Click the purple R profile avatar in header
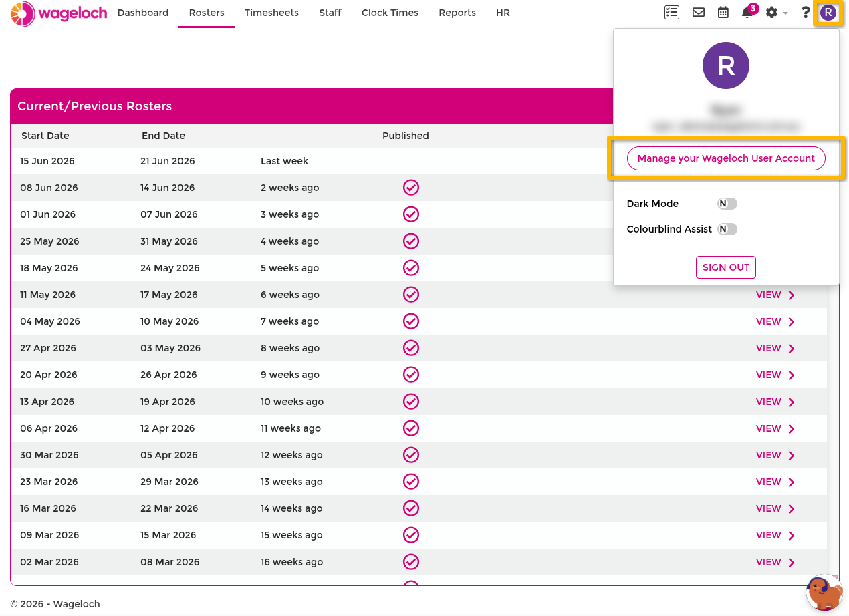Image resolution: width=849 pixels, height=616 pixels. [828, 13]
